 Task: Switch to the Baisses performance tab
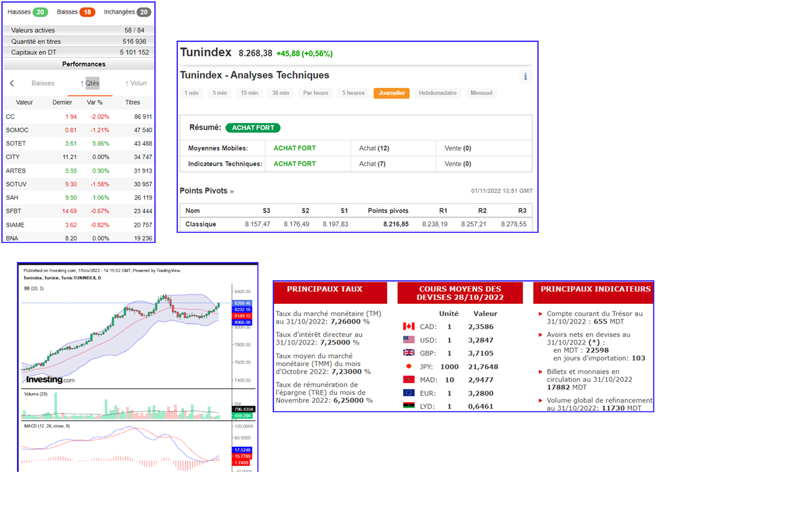tap(43, 83)
